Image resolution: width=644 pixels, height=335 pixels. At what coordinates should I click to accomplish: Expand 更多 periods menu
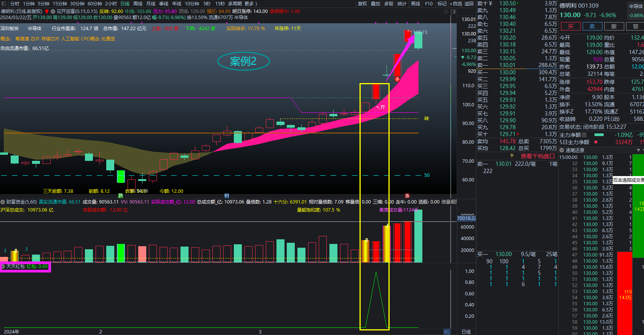coord(251,3)
